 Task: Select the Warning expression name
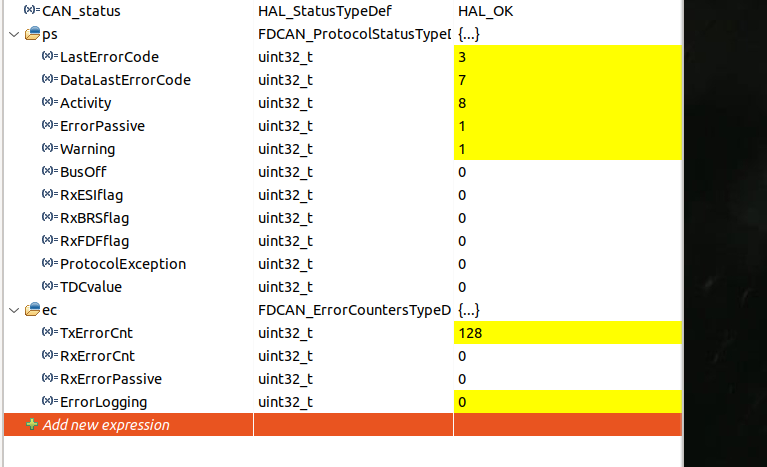point(88,149)
